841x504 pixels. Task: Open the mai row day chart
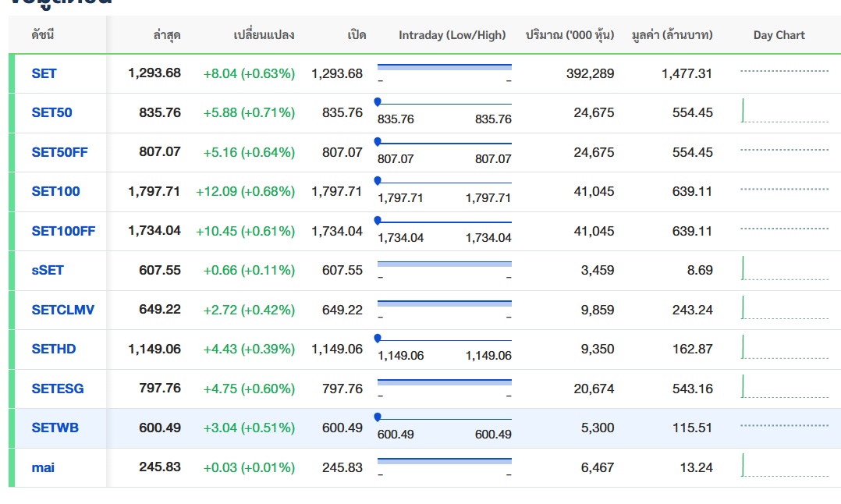[x=784, y=466]
